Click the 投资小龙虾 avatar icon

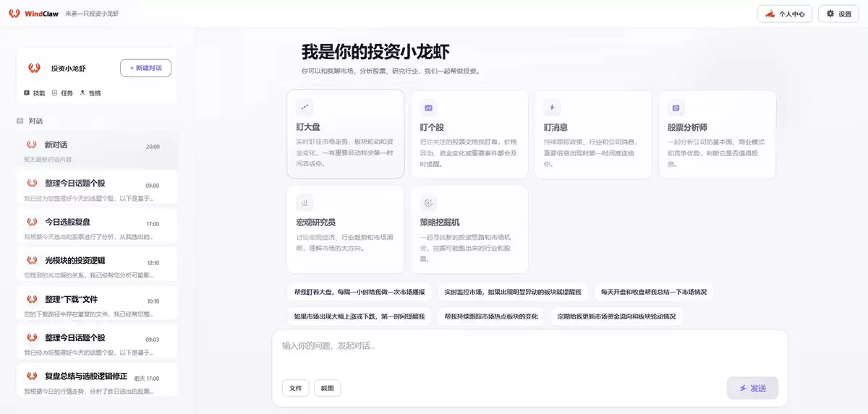34,68
